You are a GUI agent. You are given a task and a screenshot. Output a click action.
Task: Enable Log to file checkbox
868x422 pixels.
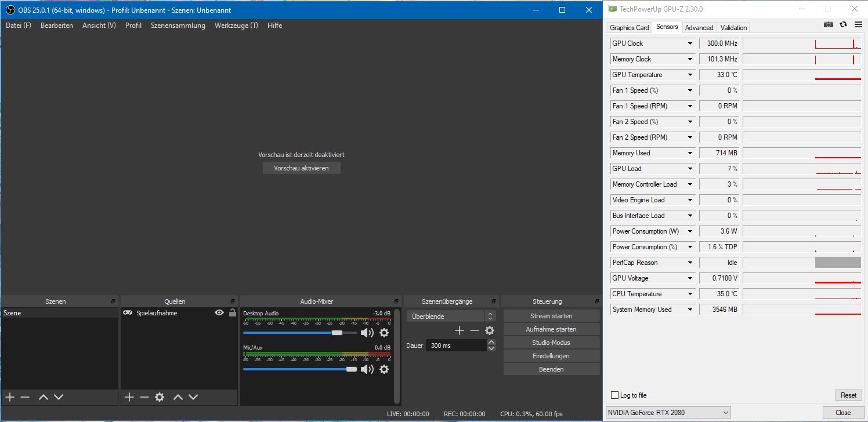tap(614, 395)
